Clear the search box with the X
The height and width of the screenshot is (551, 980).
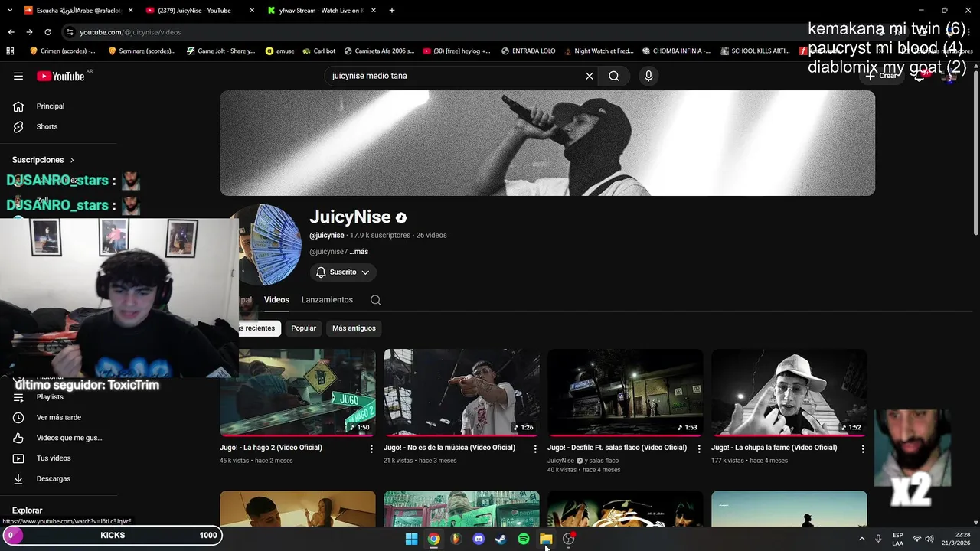click(x=590, y=76)
